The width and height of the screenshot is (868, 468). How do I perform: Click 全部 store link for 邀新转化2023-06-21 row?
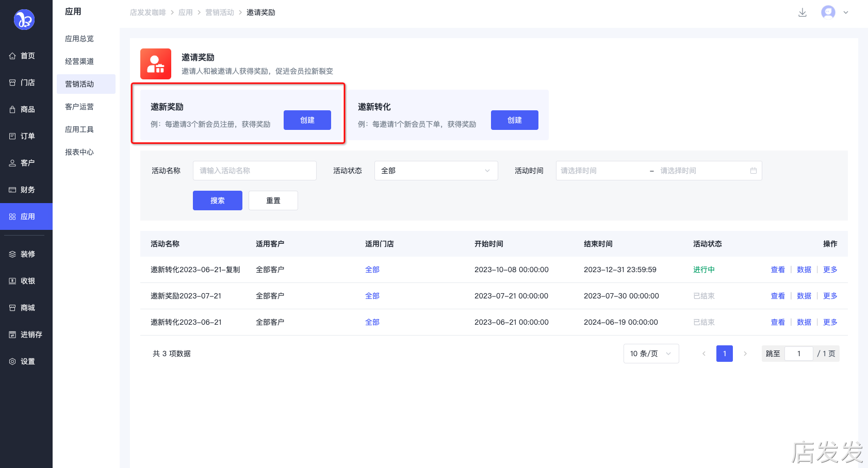[372, 322]
